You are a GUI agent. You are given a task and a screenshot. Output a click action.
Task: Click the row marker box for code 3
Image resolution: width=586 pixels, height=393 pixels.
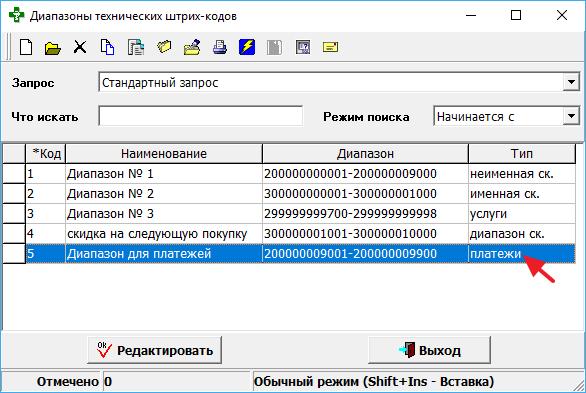click(x=14, y=214)
